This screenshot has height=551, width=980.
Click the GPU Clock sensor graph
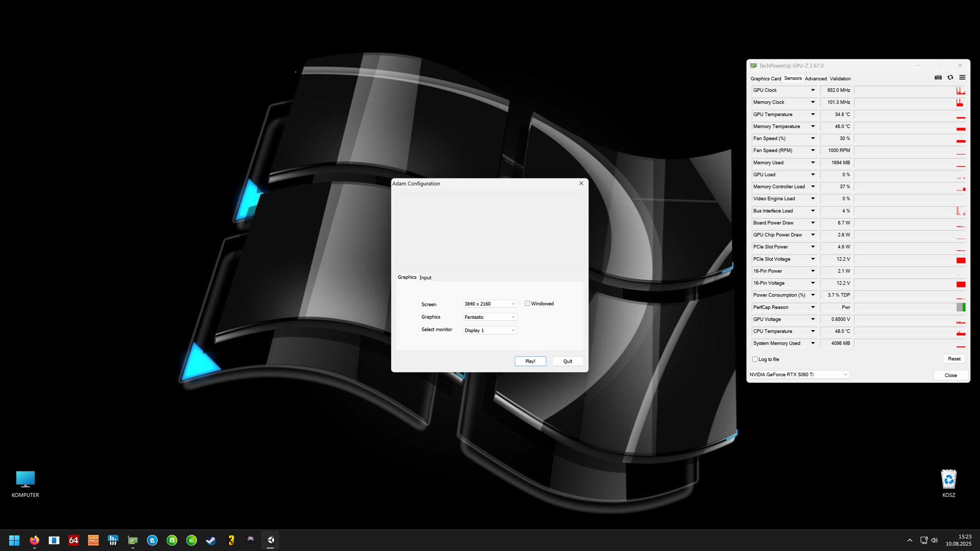[x=910, y=90]
